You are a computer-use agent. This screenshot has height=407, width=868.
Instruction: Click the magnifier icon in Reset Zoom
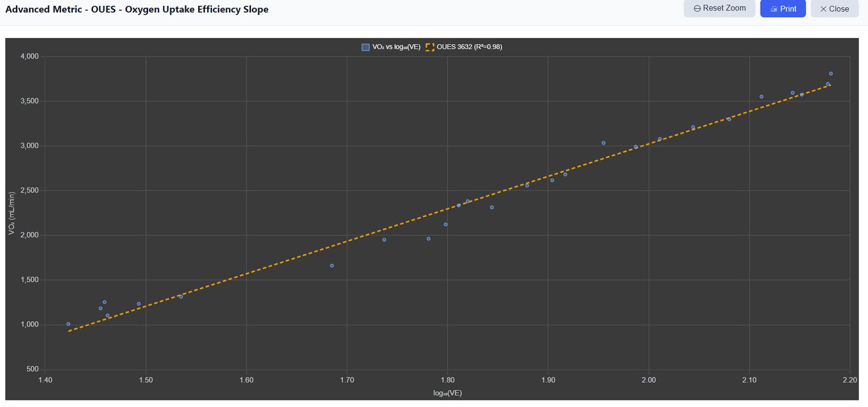point(697,9)
